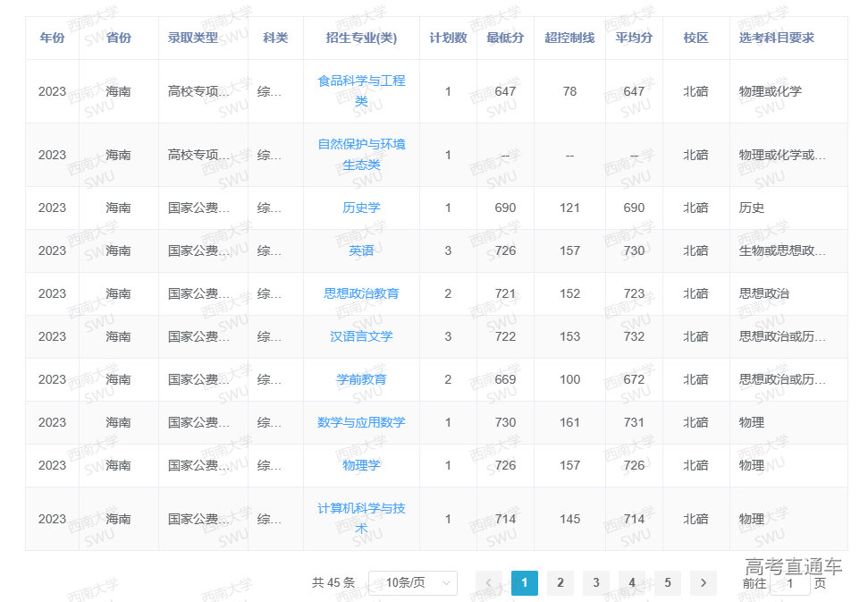Click the 历史学 major link
This screenshot has height=602, width=868.
361,208
